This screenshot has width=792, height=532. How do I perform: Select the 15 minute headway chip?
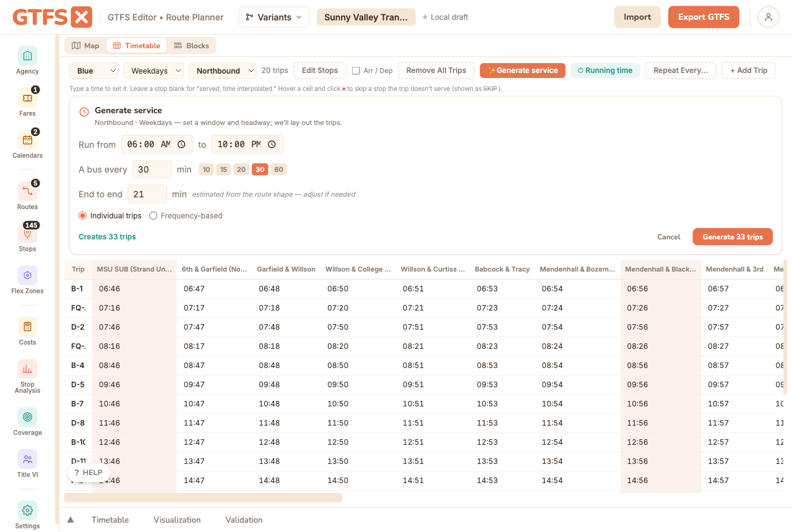(224, 169)
